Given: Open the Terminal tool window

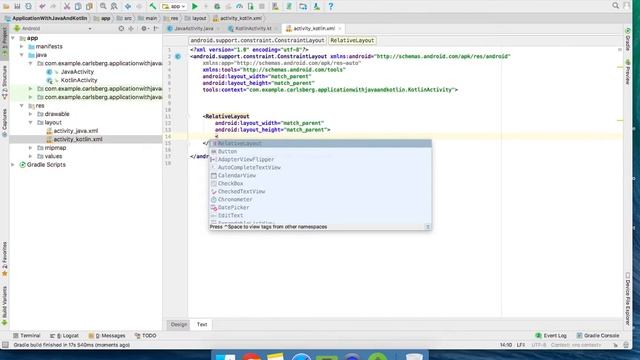Looking at the screenshot, I should coord(27,336).
